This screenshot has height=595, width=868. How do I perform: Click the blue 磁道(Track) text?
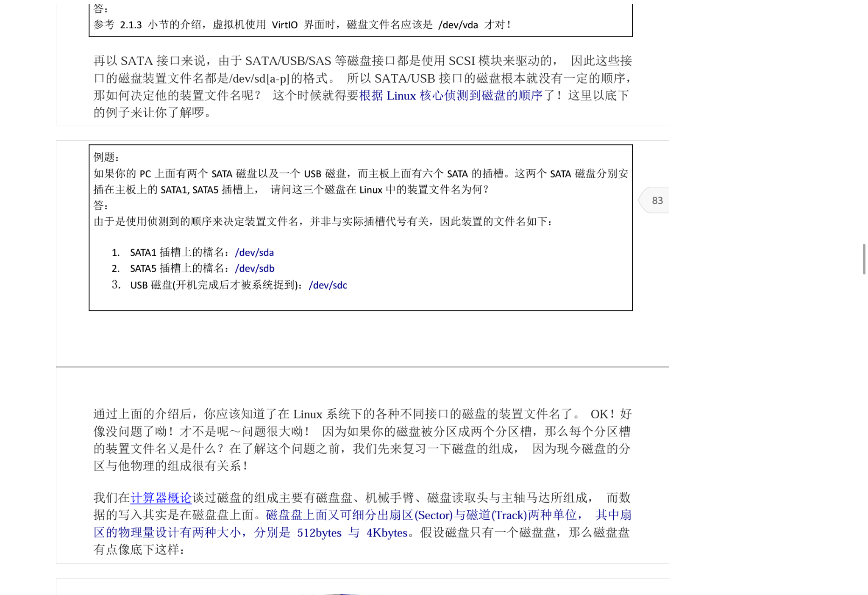496,515
